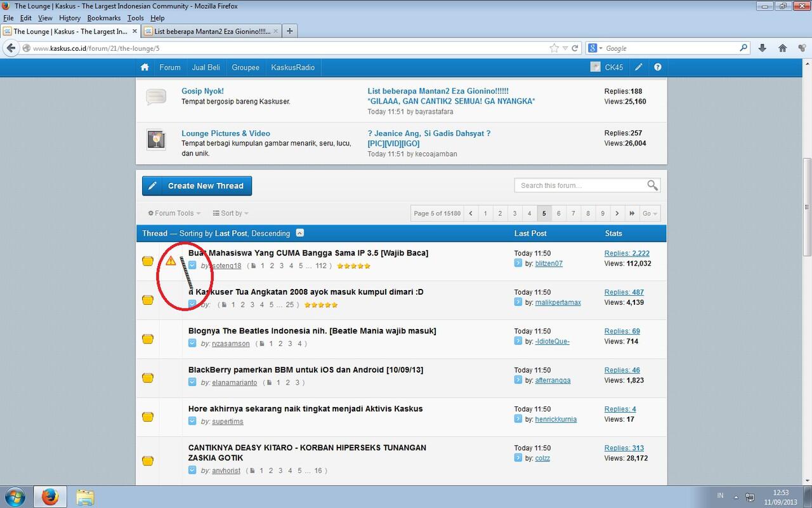Click the pencil icon in Kaskus navbar
This screenshot has height=508, width=812.
pyautogui.click(x=639, y=67)
